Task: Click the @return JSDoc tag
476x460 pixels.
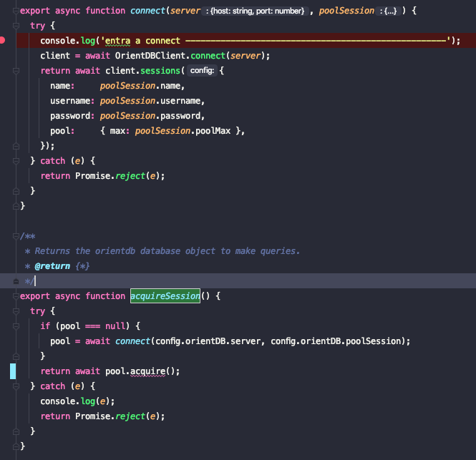Action: pyautogui.click(x=52, y=266)
